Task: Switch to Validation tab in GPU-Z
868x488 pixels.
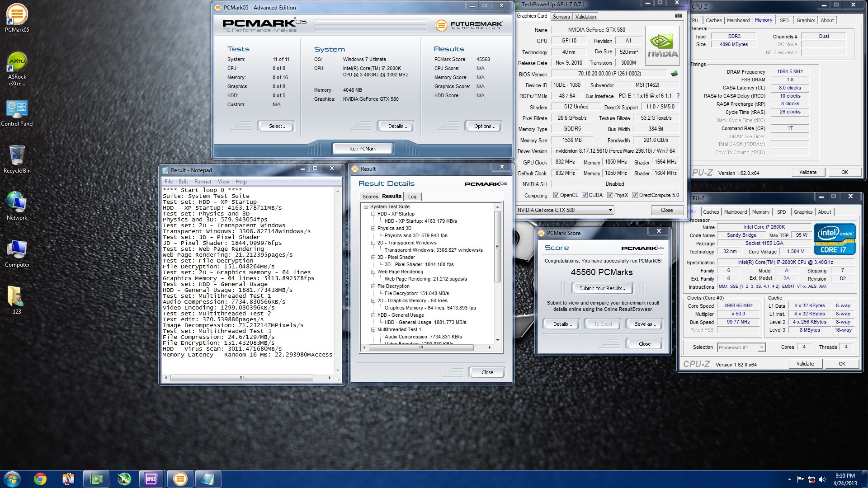Action: coord(585,17)
